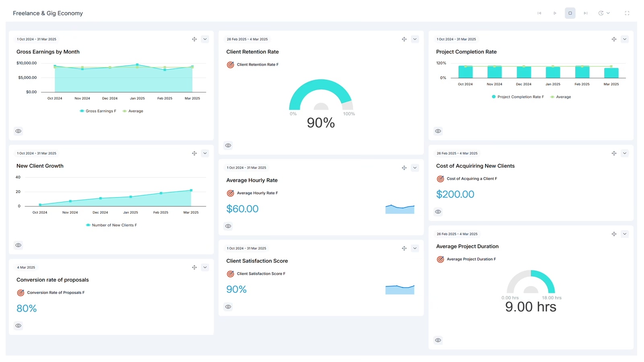Click the Project Completion Rate F legend entry

(x=518, y=97)
